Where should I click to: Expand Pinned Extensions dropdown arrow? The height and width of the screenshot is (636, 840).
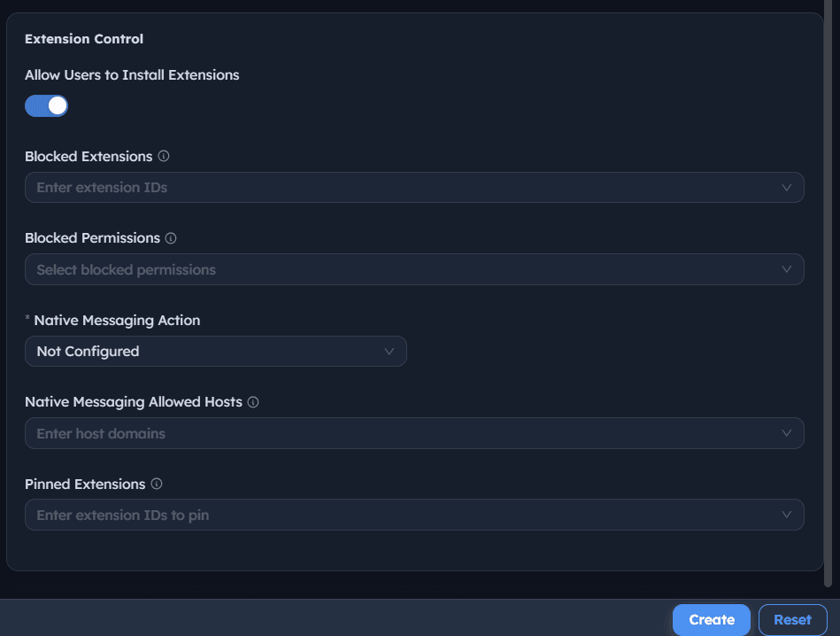tap(786, 515)
